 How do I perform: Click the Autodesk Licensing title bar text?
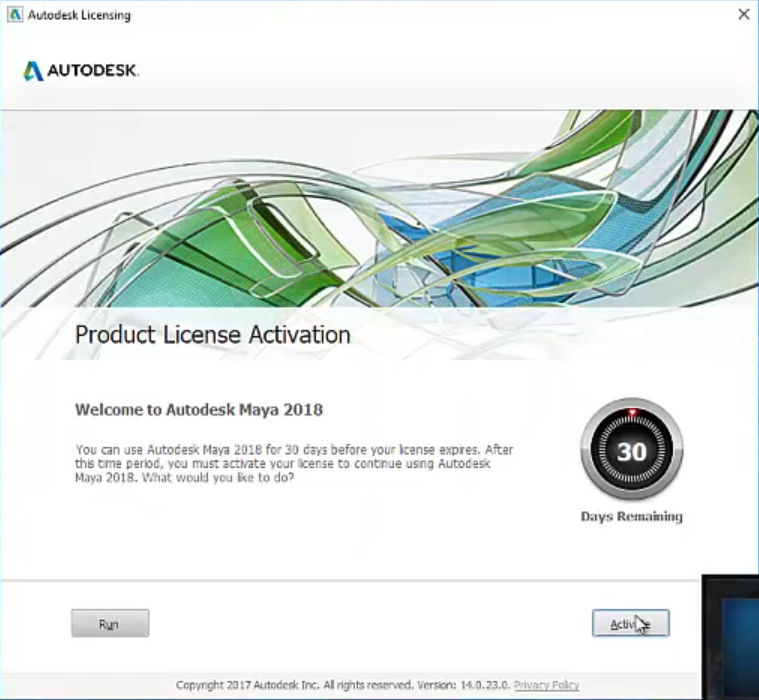[x=79, y=15]
